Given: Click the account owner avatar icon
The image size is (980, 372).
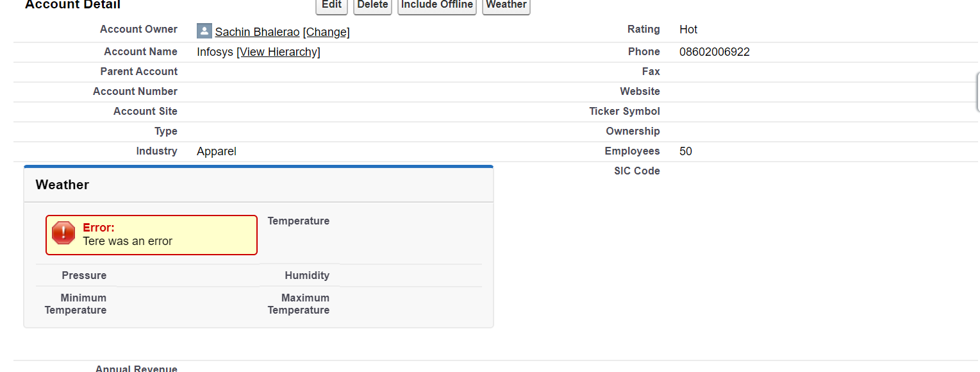Looking at the screenshot, I should [204, 31].
